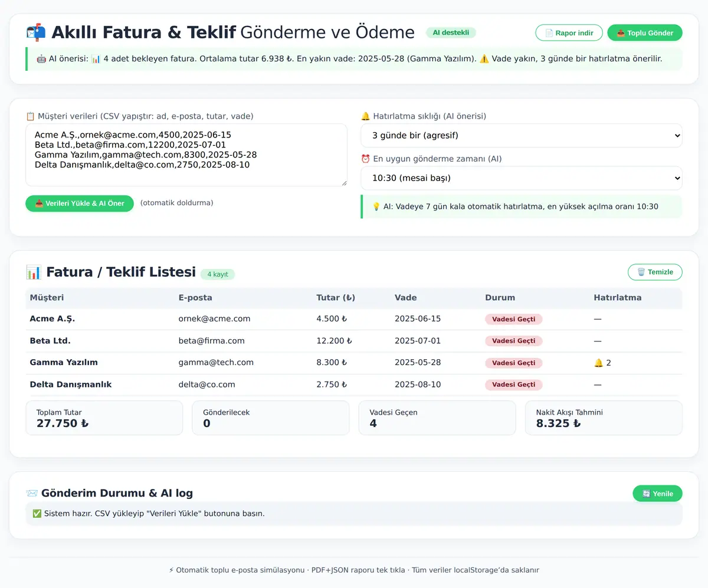Click the Vadesi Geçti badge for Beta Ltd.
The width and height of the screenshot is (708, 588).
tap(513, 341)
